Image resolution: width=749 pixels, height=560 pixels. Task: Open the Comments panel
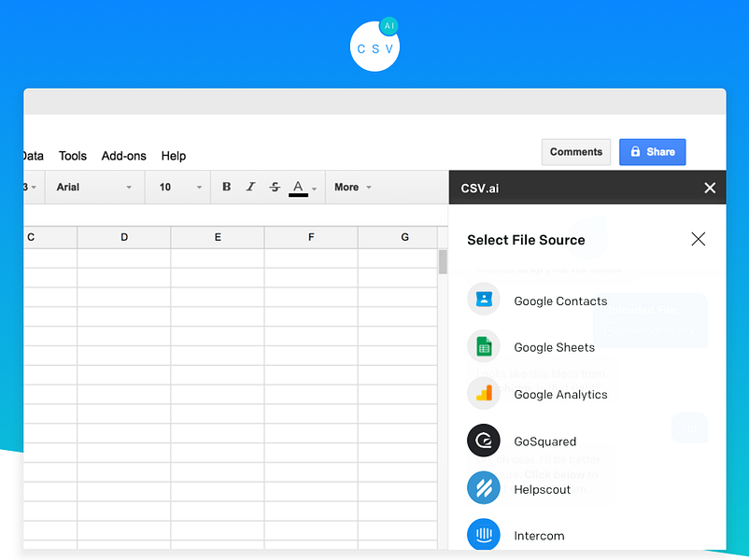tap(576, 151)
